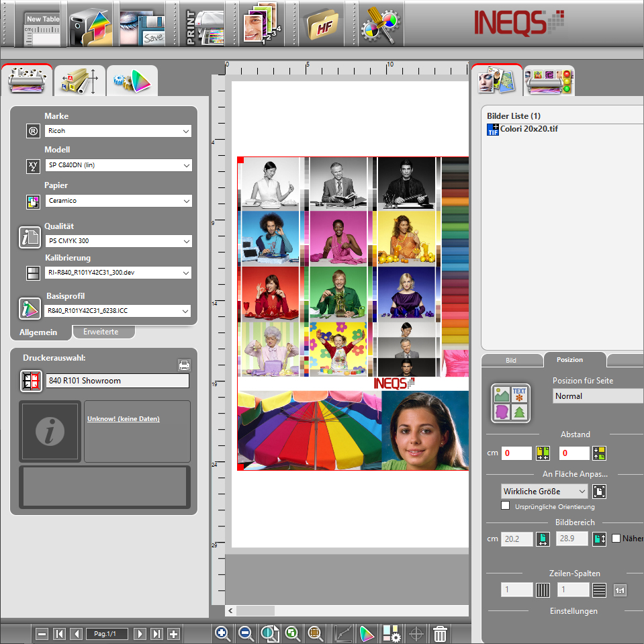
Task: Switch to the color gamut settings tab
Action: coord(132,81)
